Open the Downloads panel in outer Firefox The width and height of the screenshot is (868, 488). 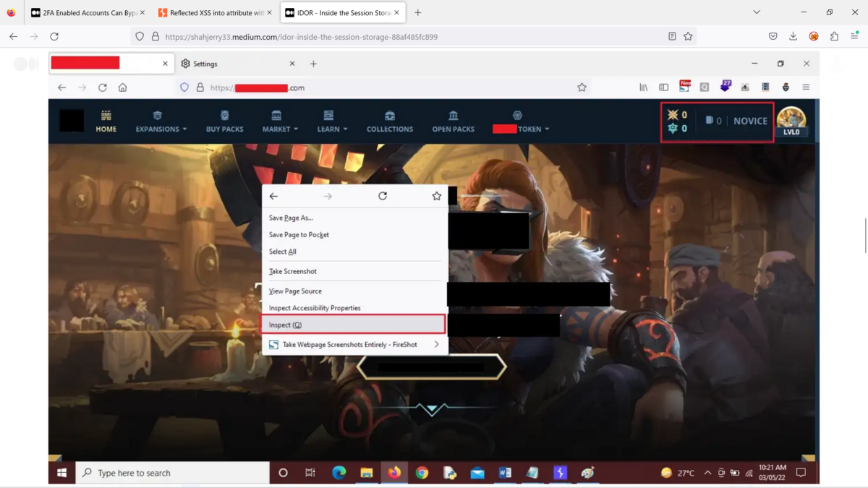(793, 36)
